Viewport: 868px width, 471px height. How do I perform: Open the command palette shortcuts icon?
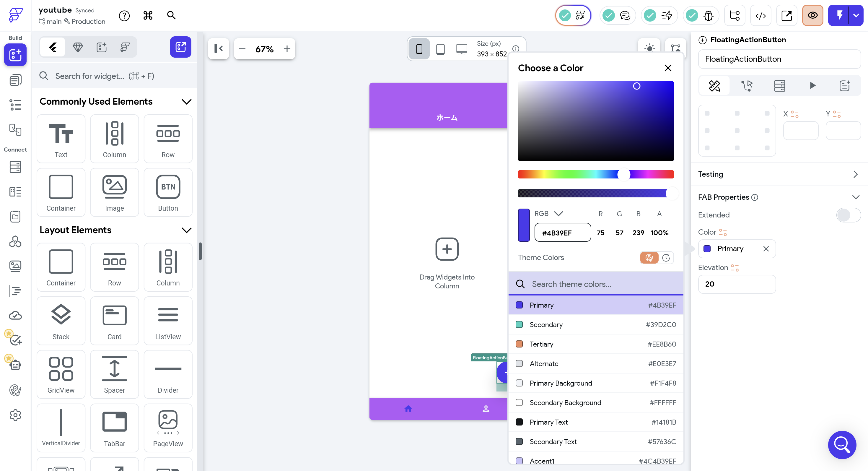(148, 15)
